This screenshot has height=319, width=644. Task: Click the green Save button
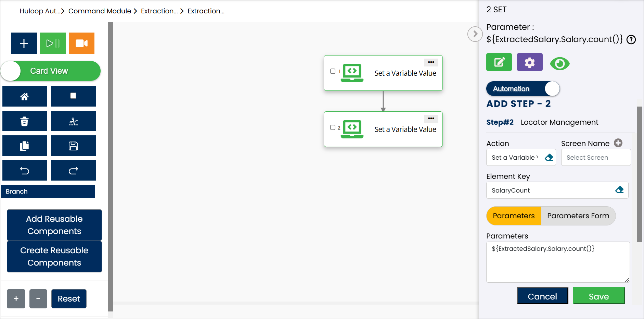coord(598,296)
